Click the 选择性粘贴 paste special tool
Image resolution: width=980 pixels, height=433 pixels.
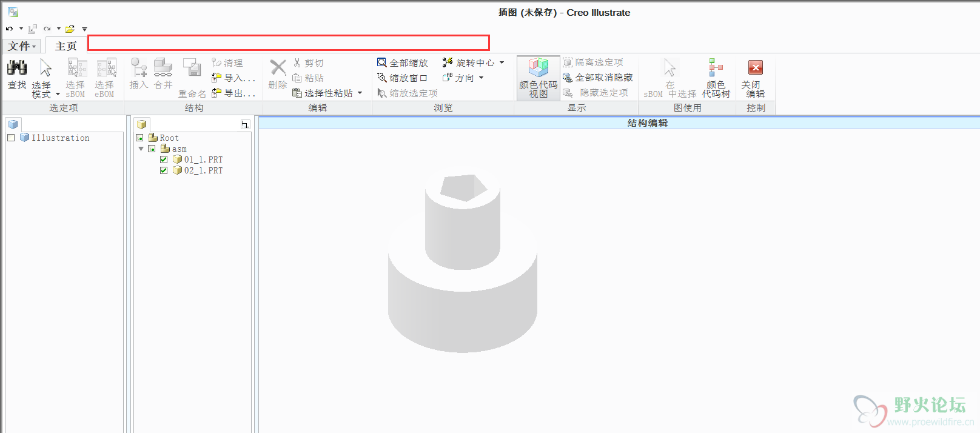pos(323,93)
